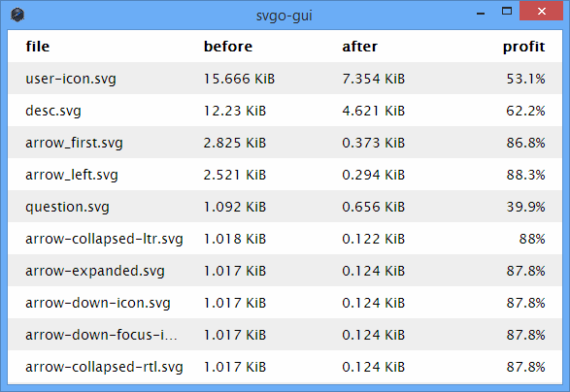570x392 pixels.
Task: Select the desc.svg file entry
Action: click(x=285, y=110)
